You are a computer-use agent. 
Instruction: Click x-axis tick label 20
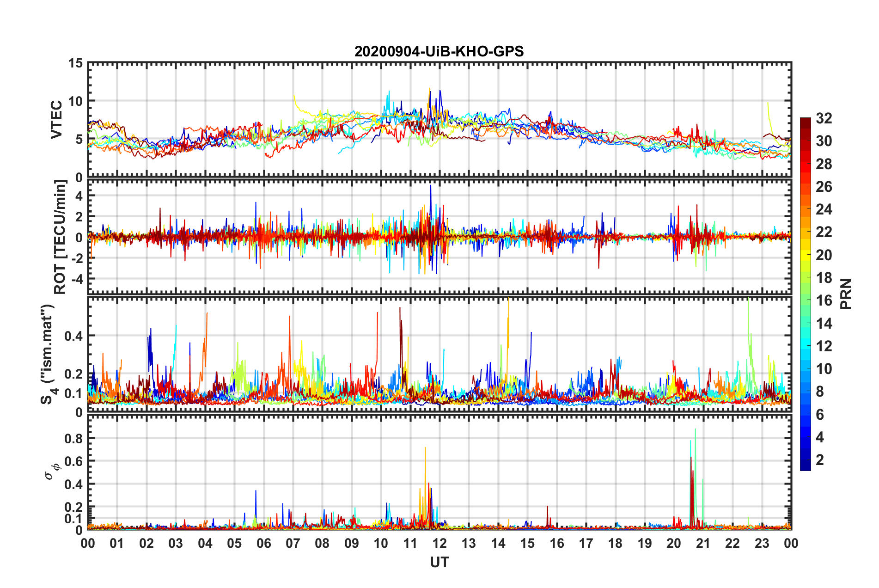[x=674, y=543]
